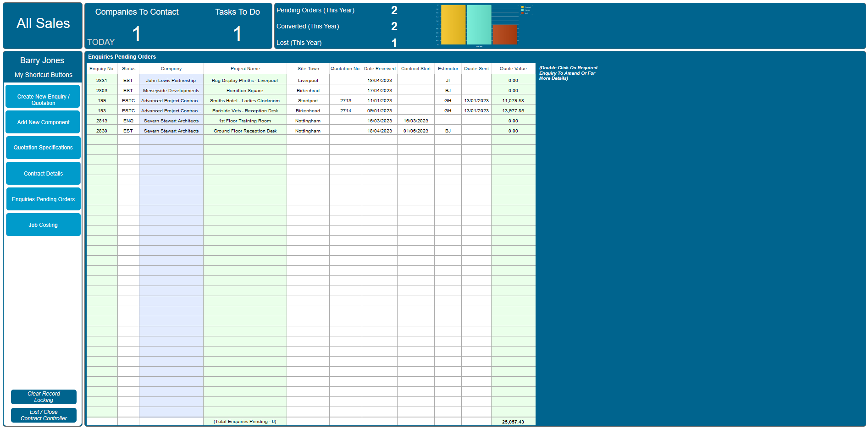The width and height of the screenshot is (868, 429).
Task: Click the Smiths Hotel - Ladies Cloakroom project
Action: tap(245, 101)
